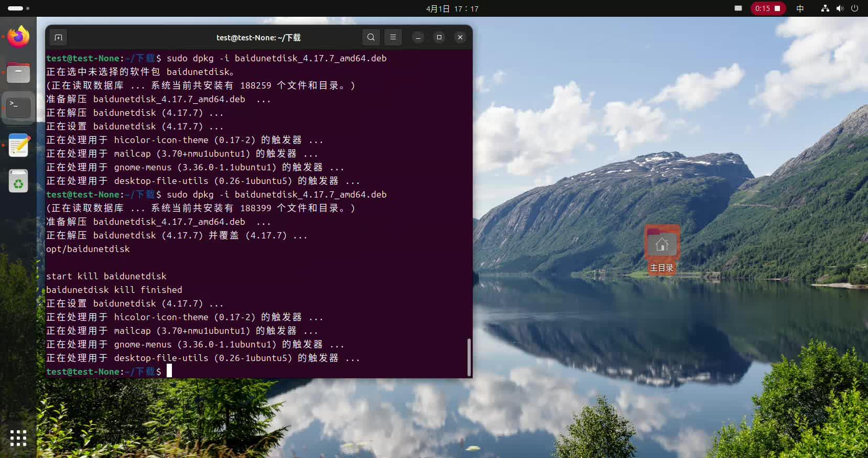This screenshot has height=458, width=868.
Task: Search within the terminal output
Action: (x=371, y=37)
